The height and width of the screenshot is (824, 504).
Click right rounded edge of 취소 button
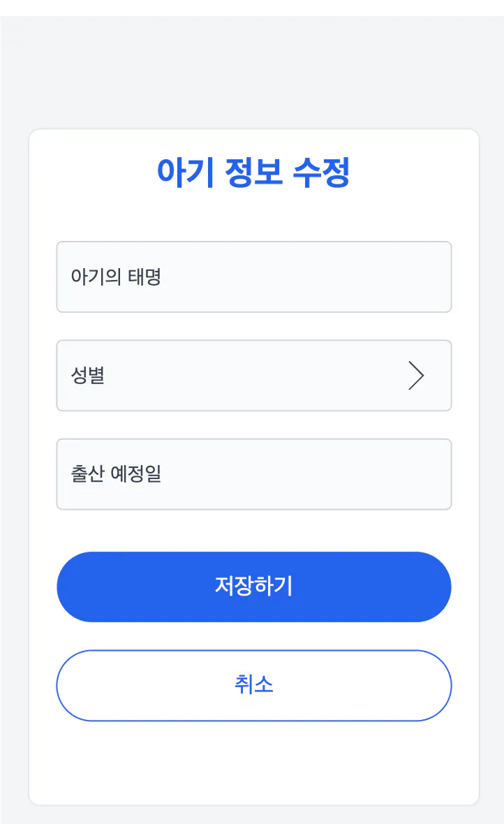point(435,685)
